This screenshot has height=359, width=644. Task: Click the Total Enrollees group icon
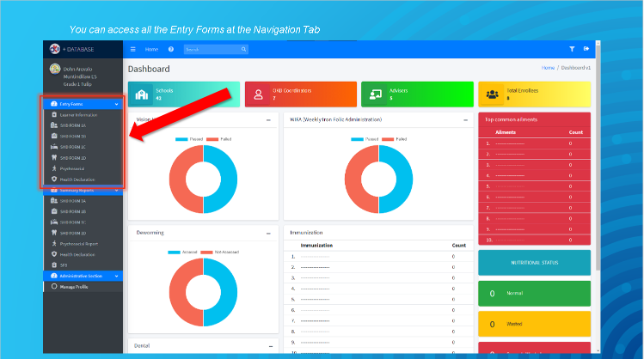(493, 94)
